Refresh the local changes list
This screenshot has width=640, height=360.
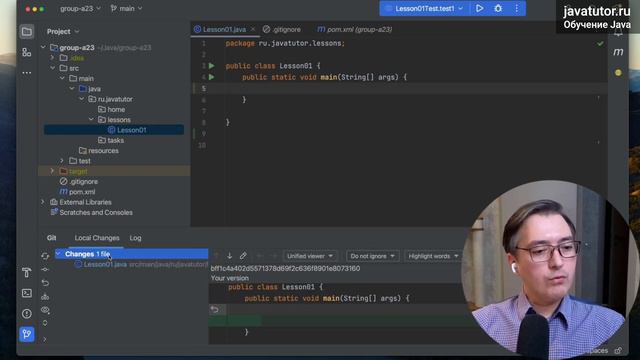45,256
